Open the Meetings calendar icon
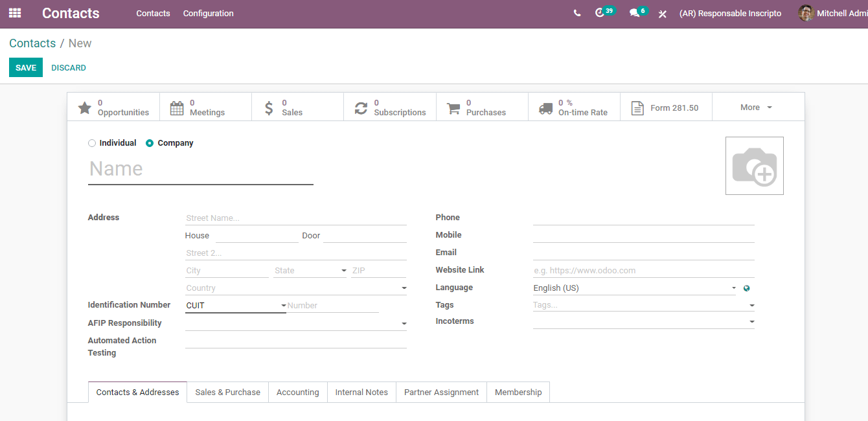This screenshot has height=421, width=868. coord(177,108)
